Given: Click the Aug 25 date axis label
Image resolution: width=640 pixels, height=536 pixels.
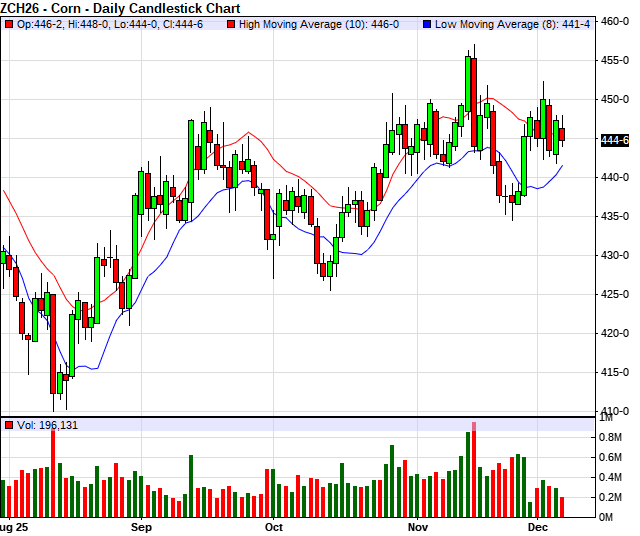Looking at the screenshot, I should 12,525.
